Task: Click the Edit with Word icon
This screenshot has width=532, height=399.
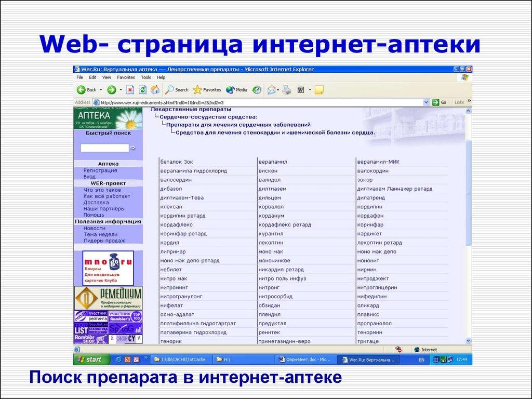Action: click(x=301, y=90)
